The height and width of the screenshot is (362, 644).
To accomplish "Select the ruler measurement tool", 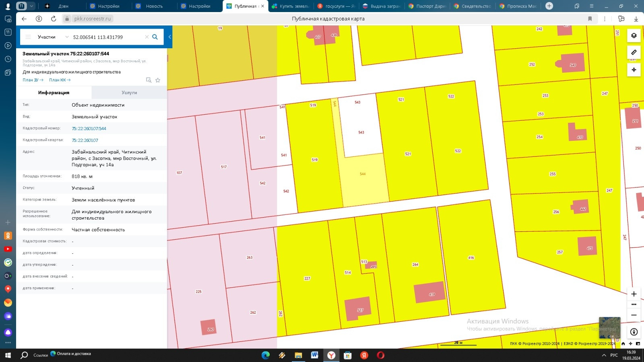I will pyautogui.click(x=634, y=53).
